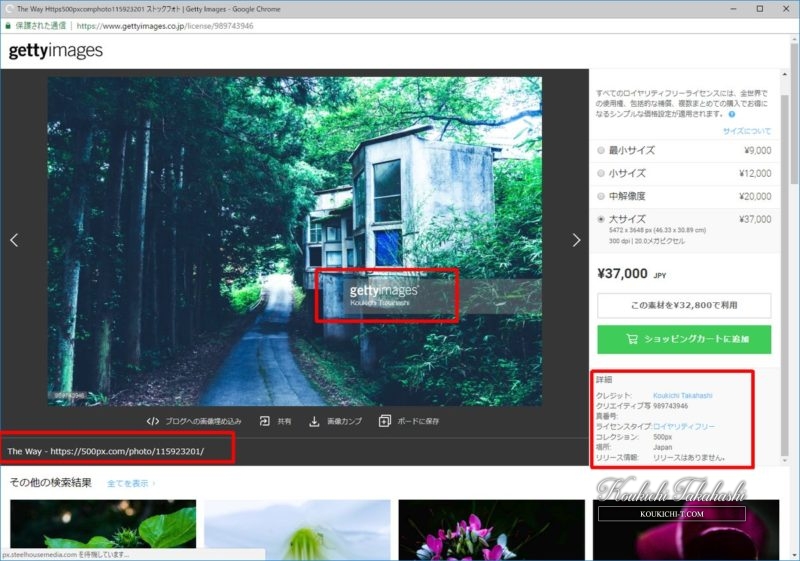Click the share icon labeled 共有
This screenshot has height=561, width=800.
point(265,421)
